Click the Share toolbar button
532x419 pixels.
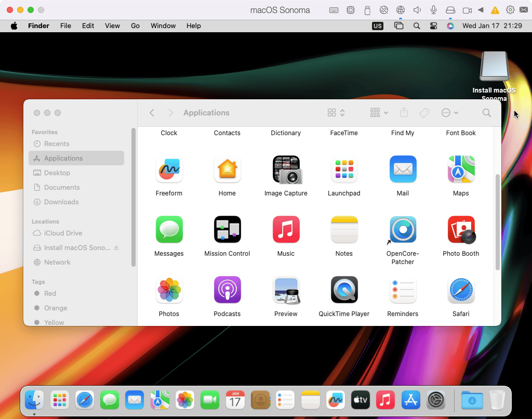(x=404, y=113)
